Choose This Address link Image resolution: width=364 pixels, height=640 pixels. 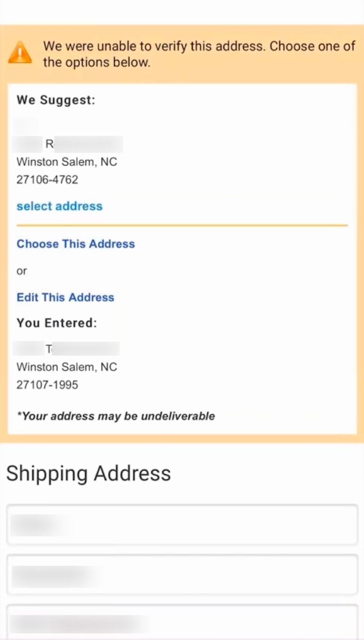pyautogui.click(x=76, y=244)
